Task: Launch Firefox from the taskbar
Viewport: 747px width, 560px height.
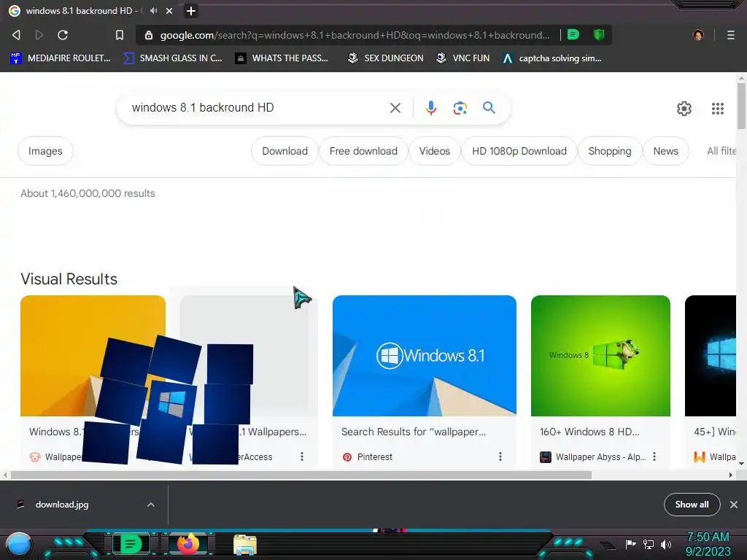Action: click(188, 544)
